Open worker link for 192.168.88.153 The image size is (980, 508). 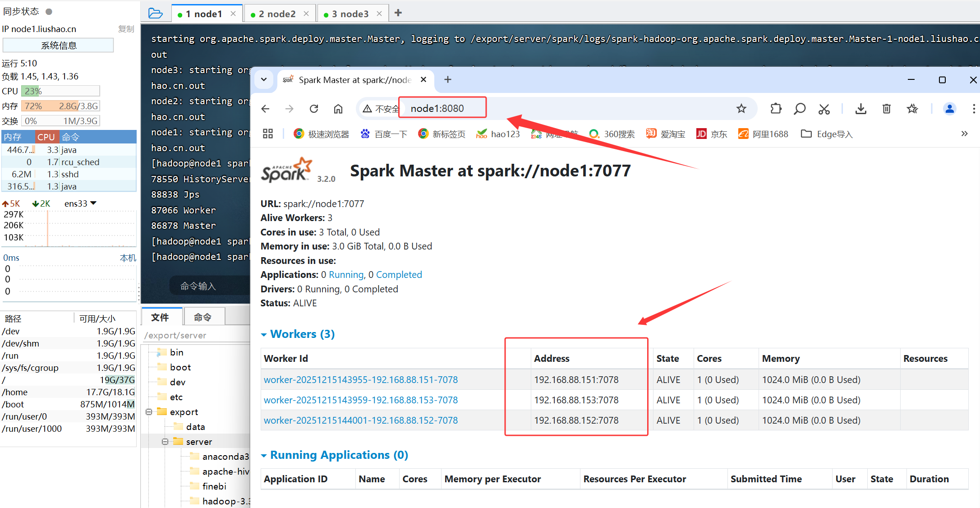[360, 400]
